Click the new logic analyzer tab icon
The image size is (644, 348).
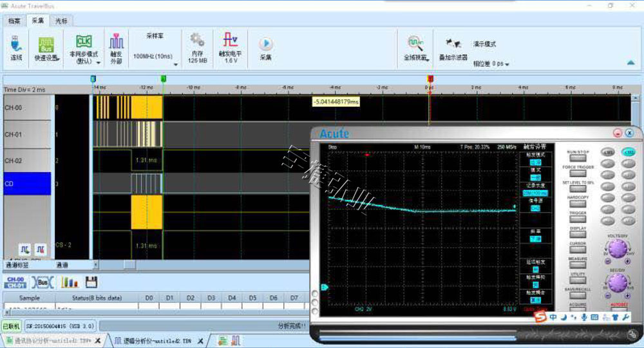pyautogui.click(x=236, y=340)
